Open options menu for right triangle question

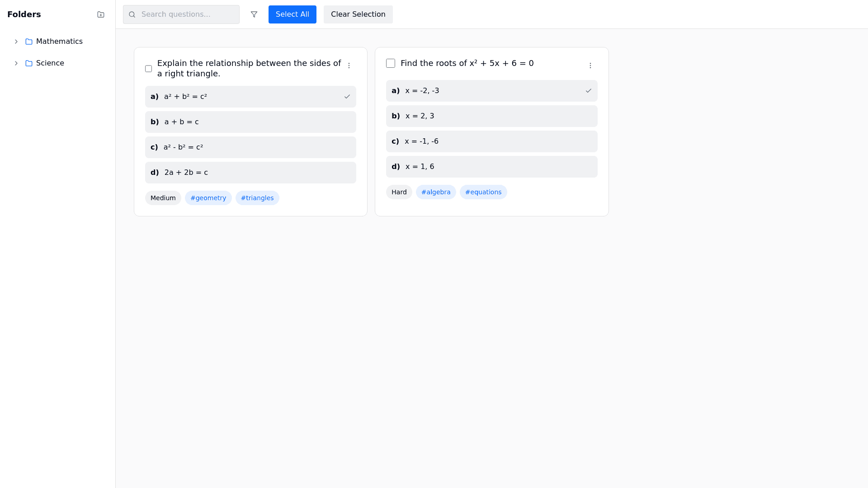coord(349,66)
